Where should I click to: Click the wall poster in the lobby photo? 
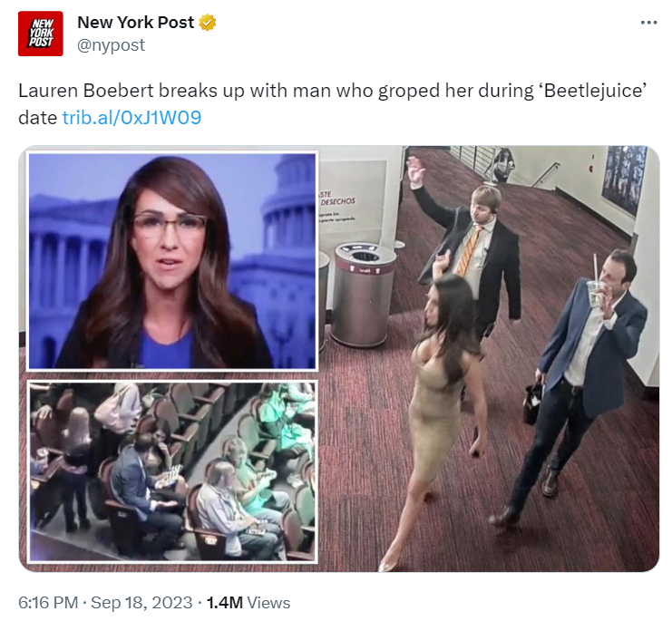pos(625,179)
